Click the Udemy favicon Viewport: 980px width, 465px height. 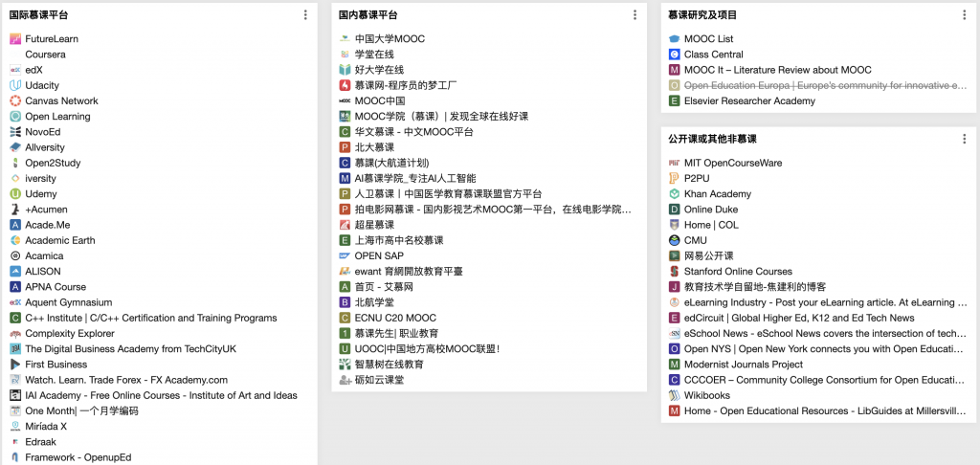click(x=15, y=193)
